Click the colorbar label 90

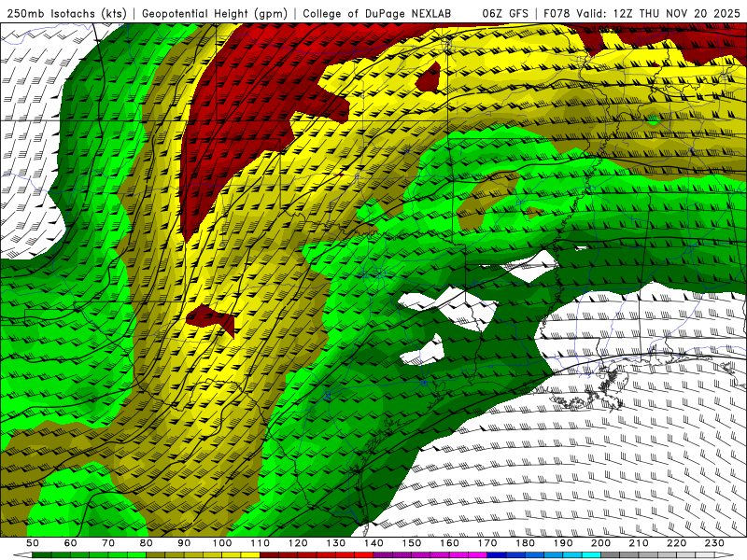(x=184, y=543)
